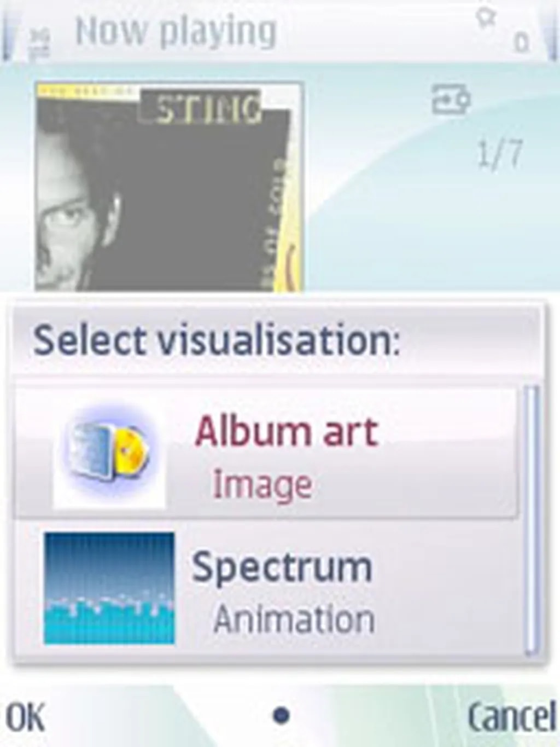Click the Select visualisation header
This screenshot has width=560, height=747.
(x=217, y=340)
